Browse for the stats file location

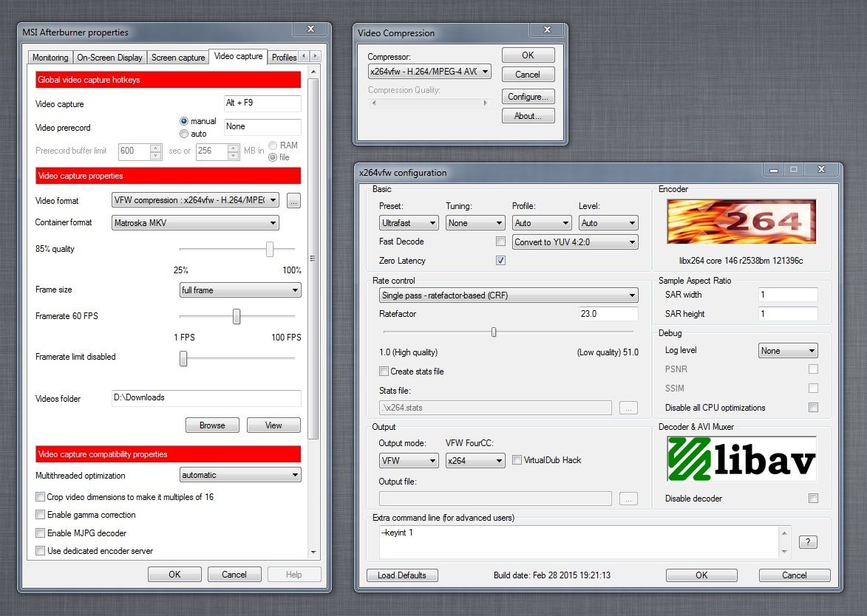[628, 408]
